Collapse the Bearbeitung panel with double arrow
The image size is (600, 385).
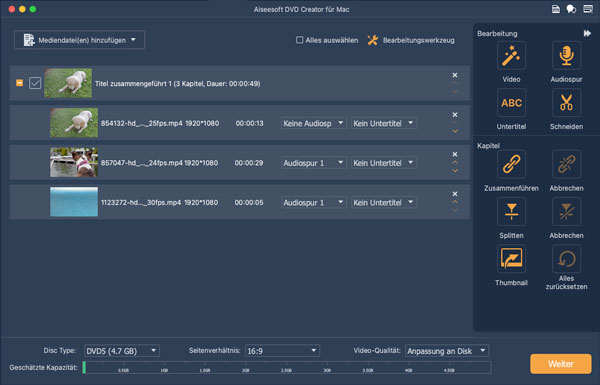(x=587, y=34)
